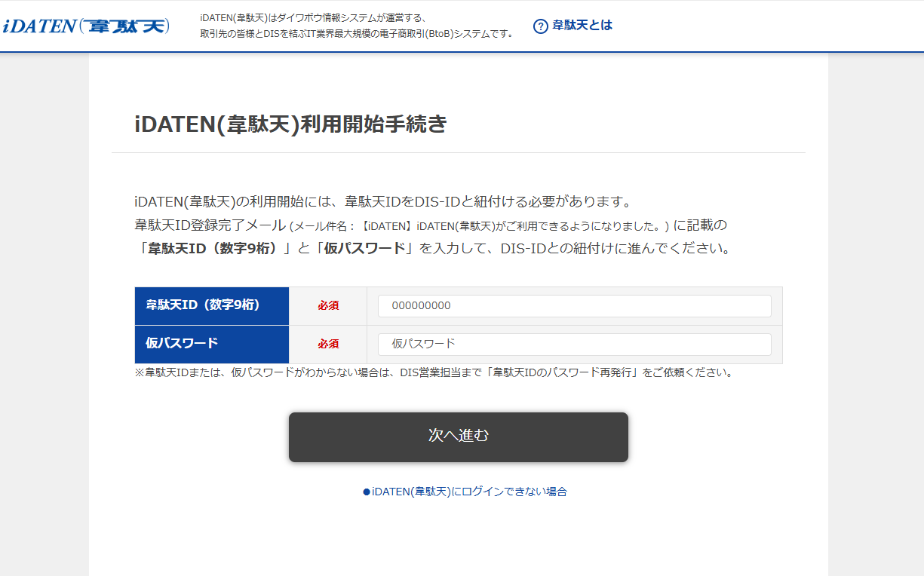Click the question mark icon in header
The image size is (924, 576).
(x=540, y=26)
